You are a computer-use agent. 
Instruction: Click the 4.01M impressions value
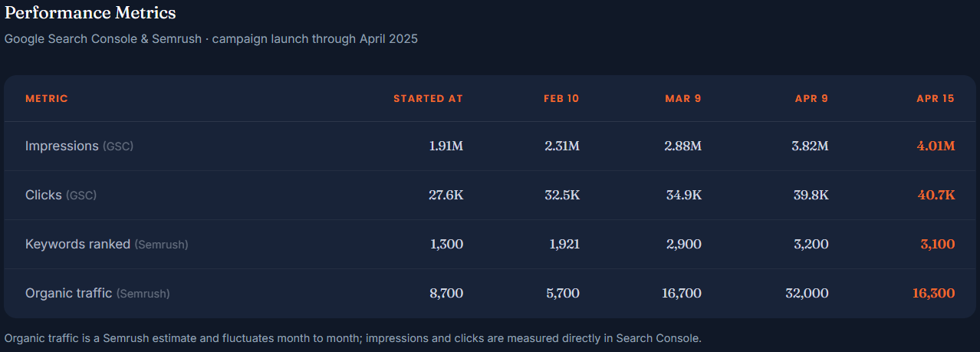936,146
